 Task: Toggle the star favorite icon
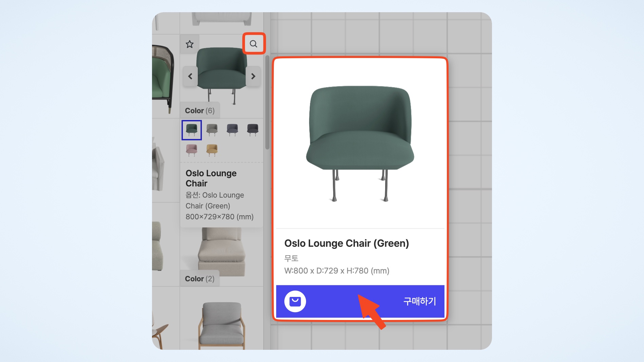tap(190, 44)
